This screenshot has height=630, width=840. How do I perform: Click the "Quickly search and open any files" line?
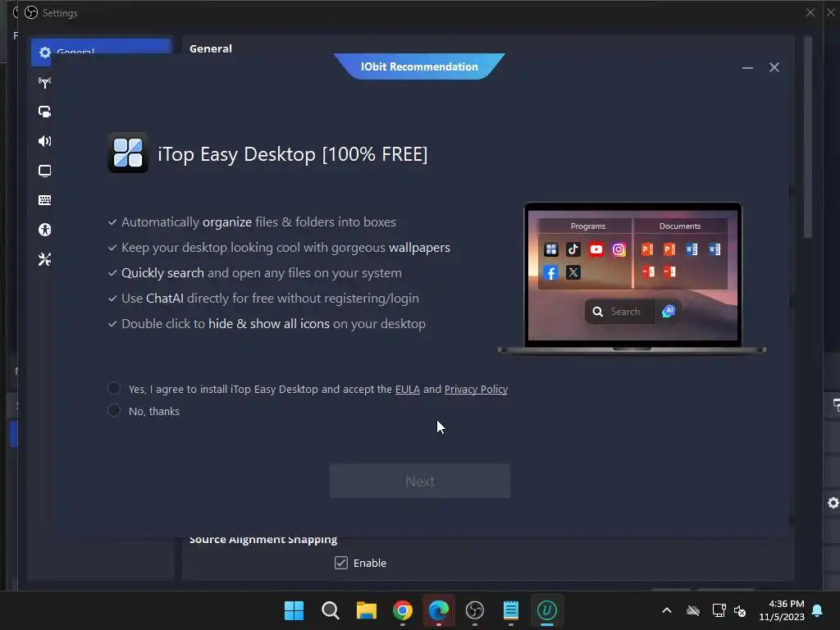point(262,272)
